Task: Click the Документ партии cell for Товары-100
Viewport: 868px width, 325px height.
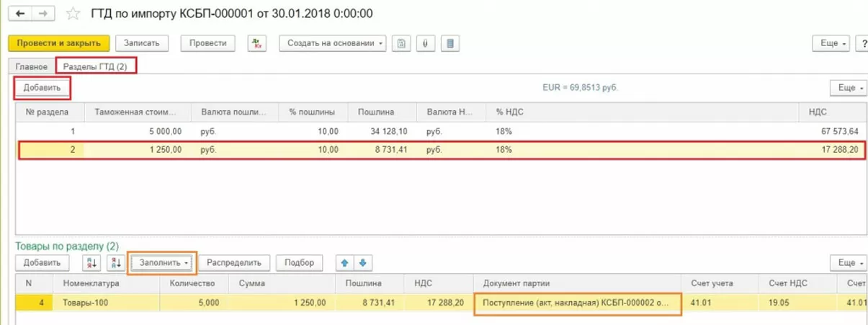Action: pos(578,303)
